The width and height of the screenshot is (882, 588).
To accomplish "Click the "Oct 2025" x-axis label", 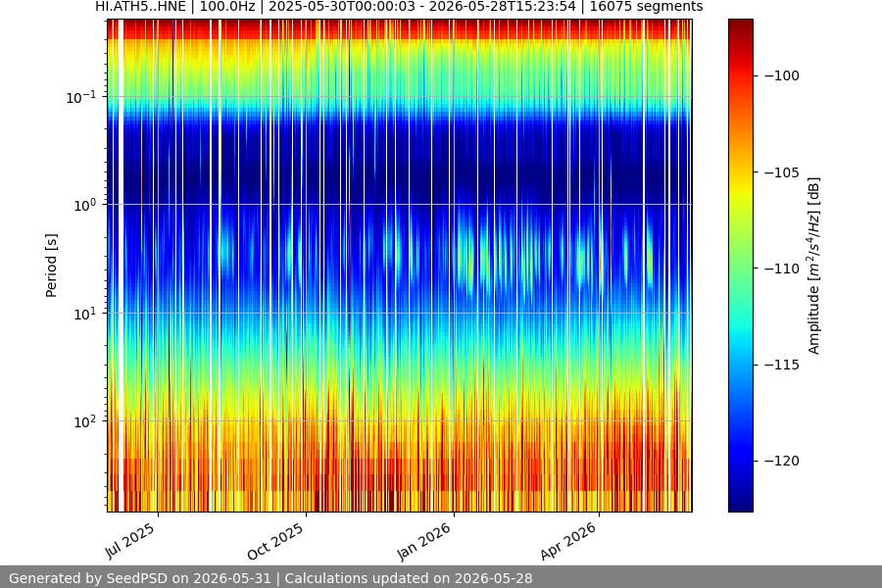I will 275,541.
